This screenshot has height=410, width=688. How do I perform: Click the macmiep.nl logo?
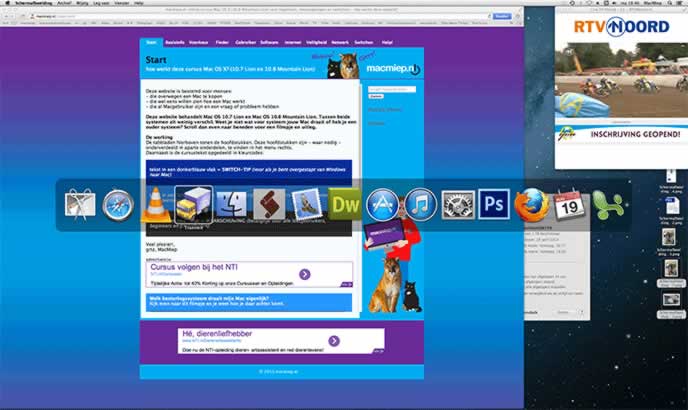(x=393, y=69)
